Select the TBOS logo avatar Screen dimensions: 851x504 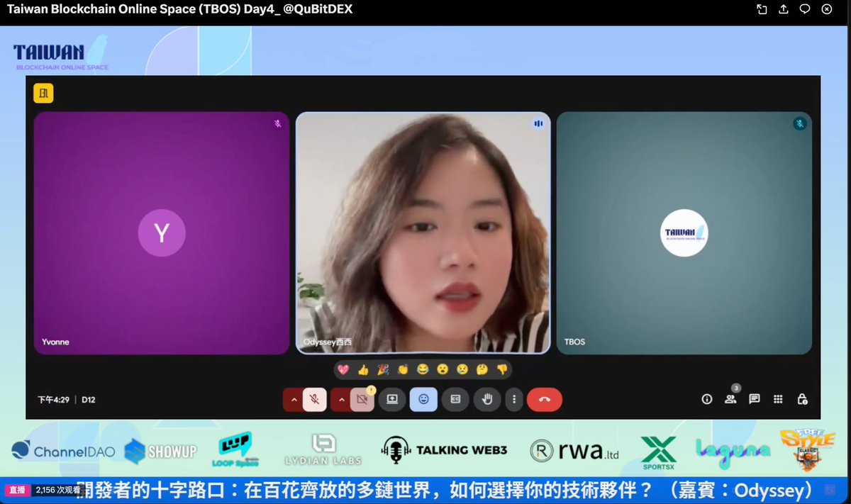coord(684,233)
